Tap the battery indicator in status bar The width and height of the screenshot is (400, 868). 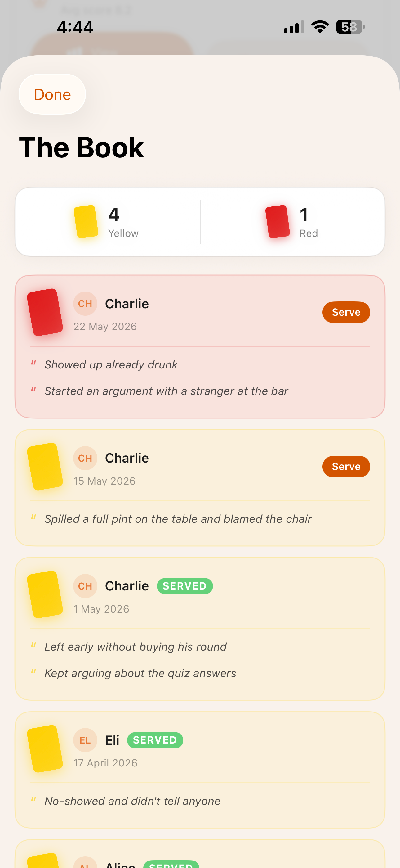[350, 27]
